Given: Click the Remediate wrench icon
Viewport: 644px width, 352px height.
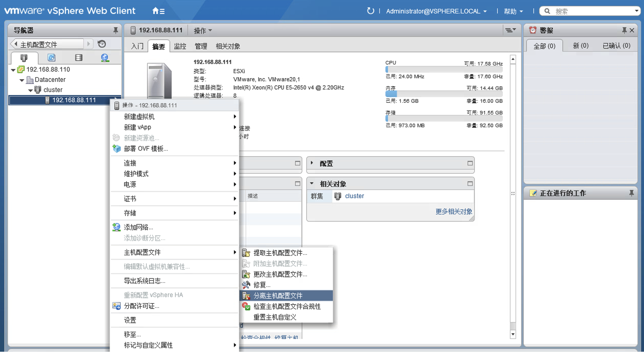Looking at the screenshot, I should (x=246, y=285).
